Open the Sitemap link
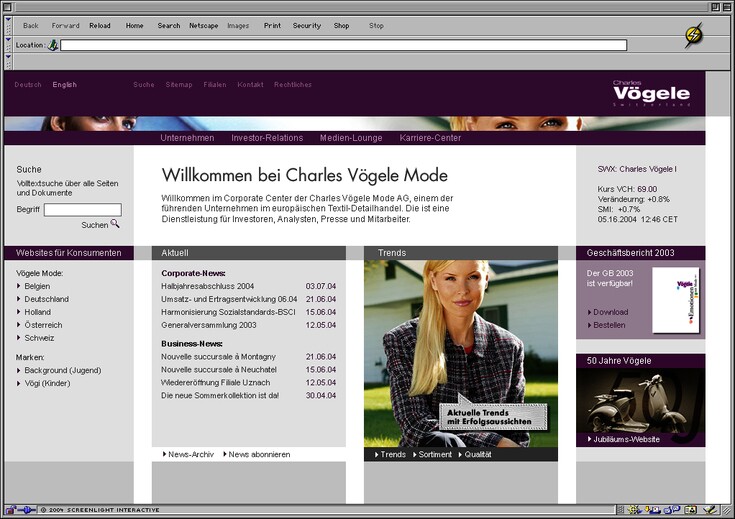Viewport: 735px width, 519px height. coord(179,85)
